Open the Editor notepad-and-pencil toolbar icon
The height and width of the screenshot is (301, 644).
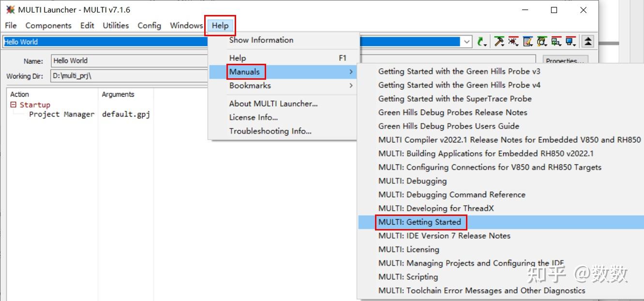click(528, 42)
